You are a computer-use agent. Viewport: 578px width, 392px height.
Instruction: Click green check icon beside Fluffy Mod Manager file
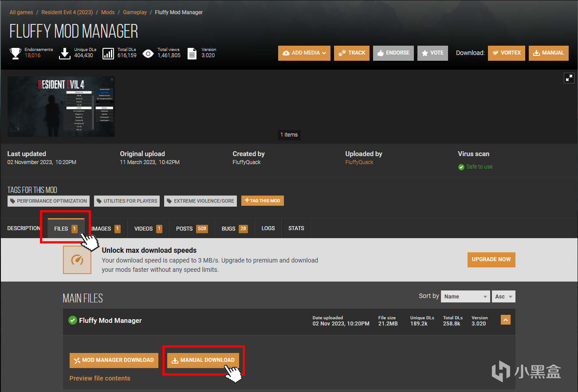[x=73, y=320]
